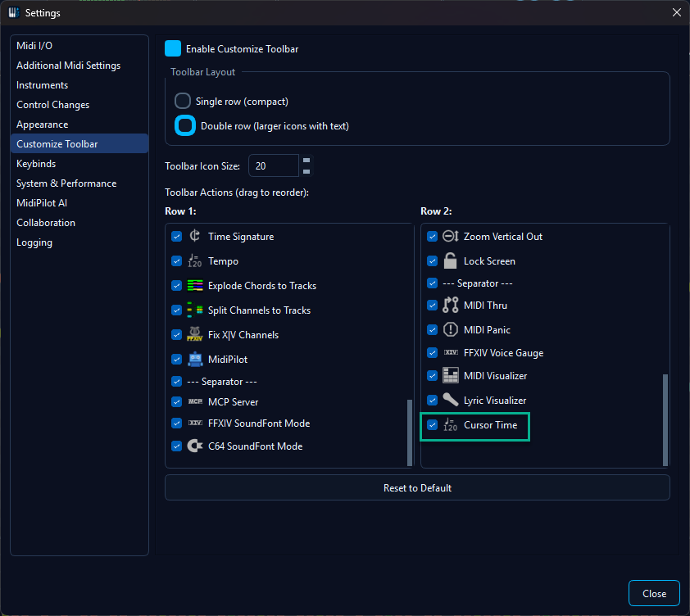Click the FFXIV Voice Gauge icon
Viewport: 690px width, 616px height.
pos(451,352)
